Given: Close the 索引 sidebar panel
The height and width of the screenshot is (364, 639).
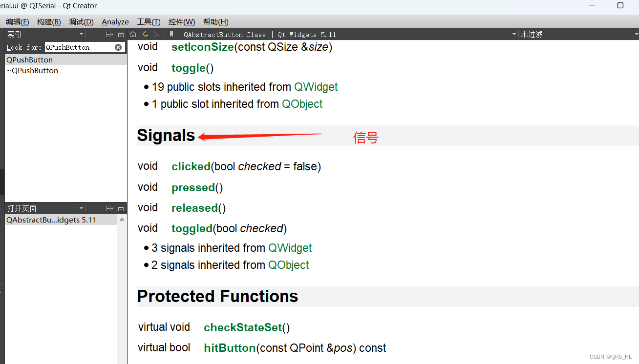Looking at the screenshot, I should [121, 34].
